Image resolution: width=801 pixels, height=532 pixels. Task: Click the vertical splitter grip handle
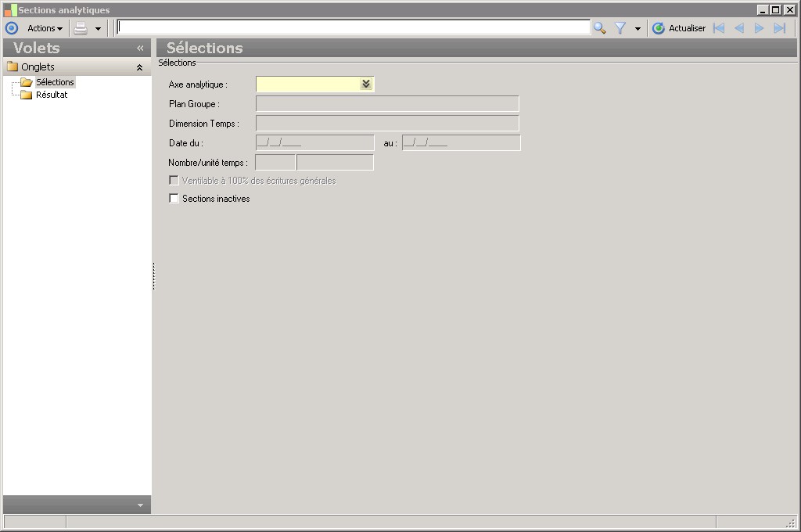pyautogui.click(x=153, y=276)
